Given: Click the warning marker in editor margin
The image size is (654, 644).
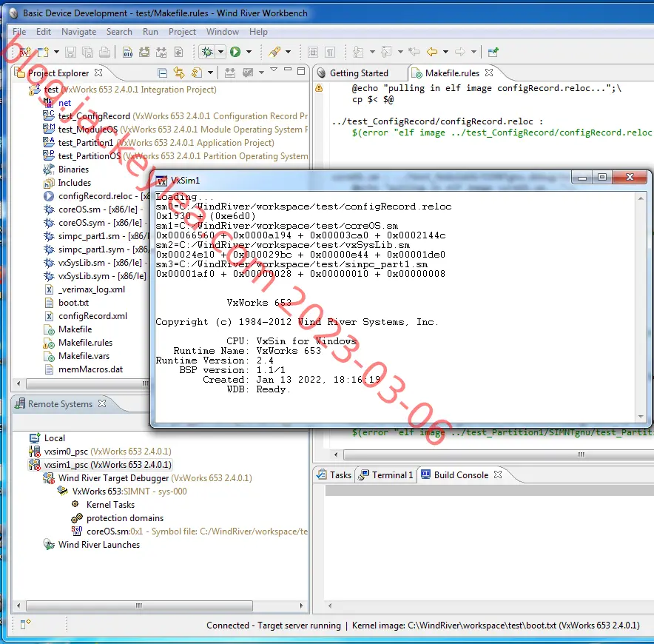Looking at the screenshot, I should tap(319, 88).
